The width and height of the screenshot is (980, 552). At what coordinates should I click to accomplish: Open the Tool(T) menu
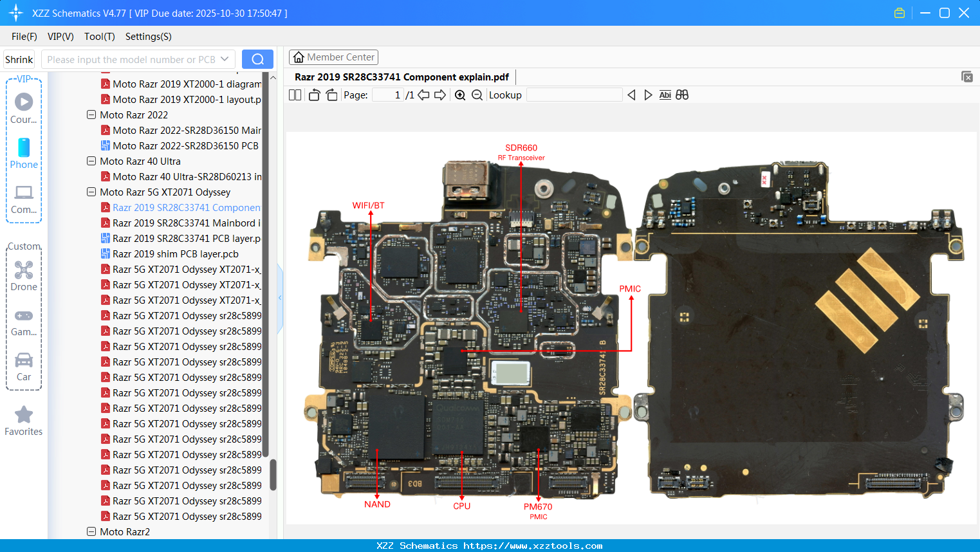[99, 37]
